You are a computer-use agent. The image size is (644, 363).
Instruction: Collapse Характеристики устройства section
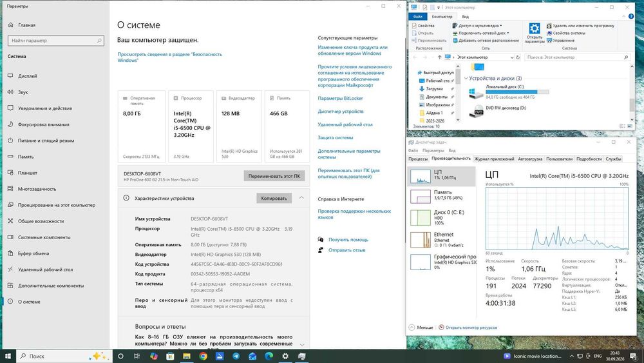(301, 198)
